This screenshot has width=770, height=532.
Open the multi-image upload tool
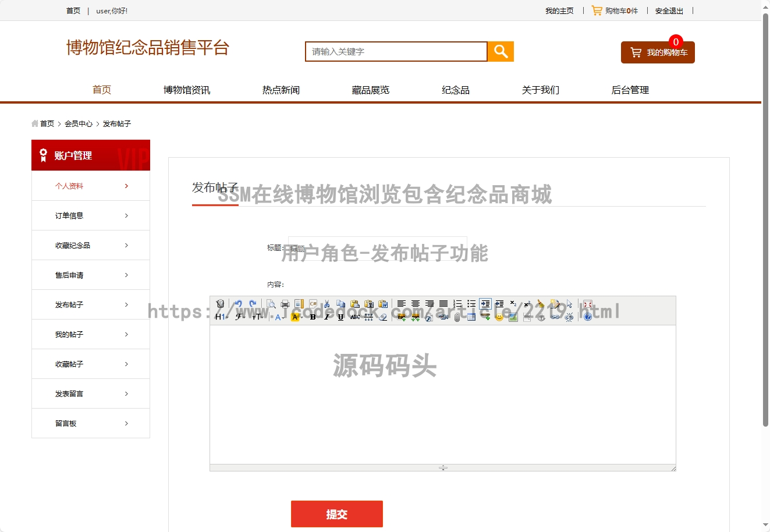(x=416, y=317)
